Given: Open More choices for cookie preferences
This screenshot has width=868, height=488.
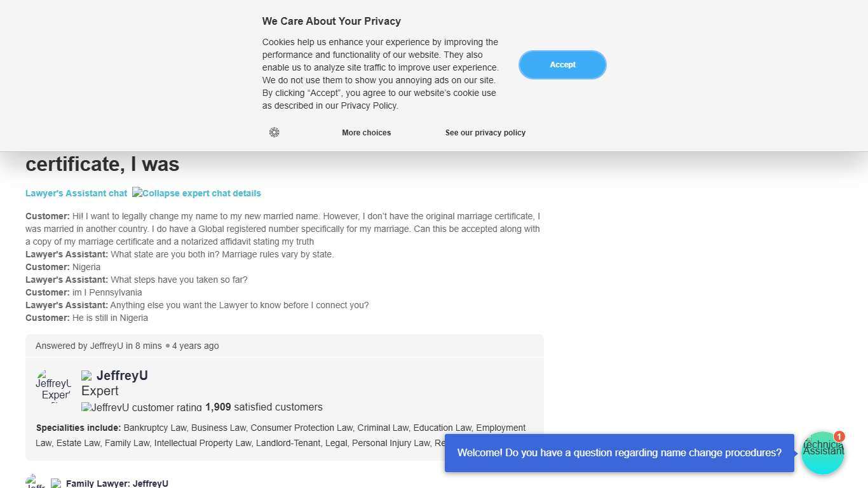Looking at the screenshot, I should coord(366,133).
